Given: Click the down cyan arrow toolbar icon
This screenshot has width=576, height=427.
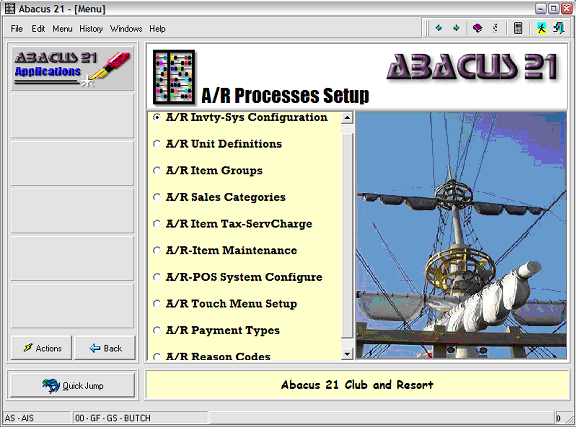Looking at the screenshot, I should 456,28.
